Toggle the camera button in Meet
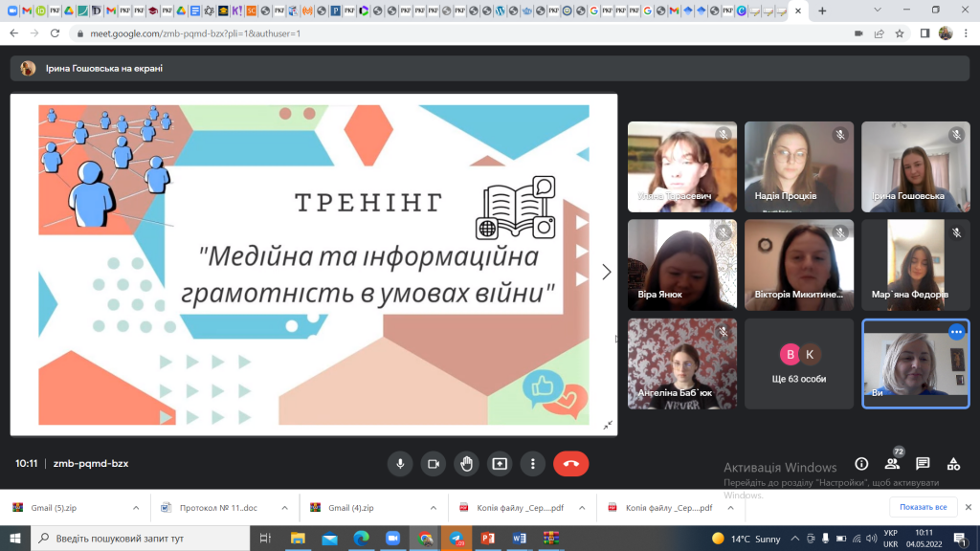This screenshot has width=980, height=551. 433,464
